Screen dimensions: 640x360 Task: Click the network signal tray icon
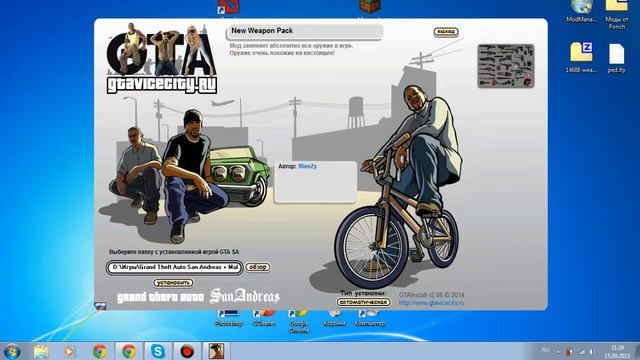(x=581, y=351)
